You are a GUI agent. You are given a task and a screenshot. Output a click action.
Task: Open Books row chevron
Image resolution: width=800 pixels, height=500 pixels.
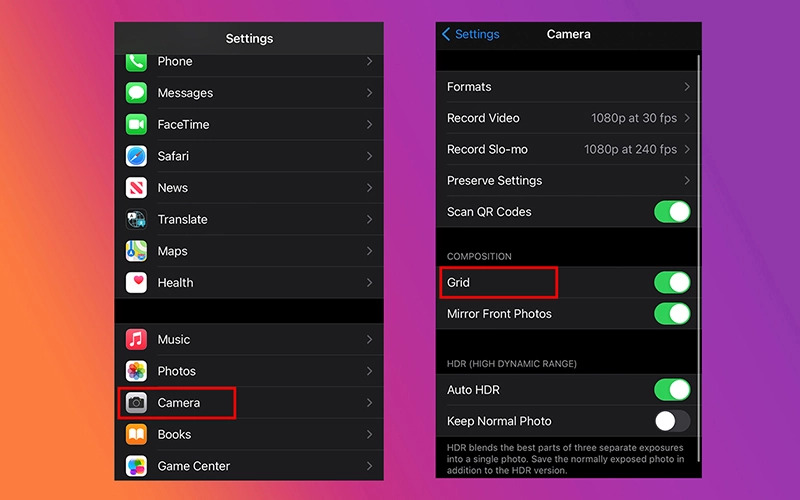369,434
